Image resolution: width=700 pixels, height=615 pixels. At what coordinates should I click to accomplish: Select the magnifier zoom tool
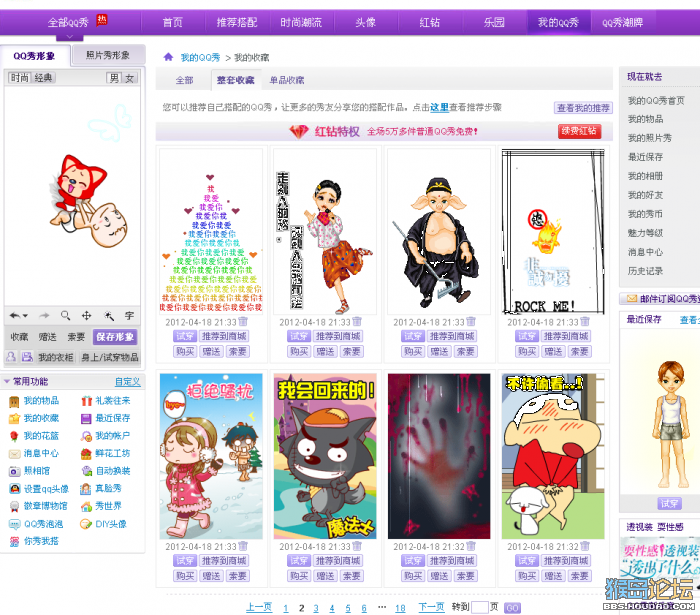tap(65, 316)
